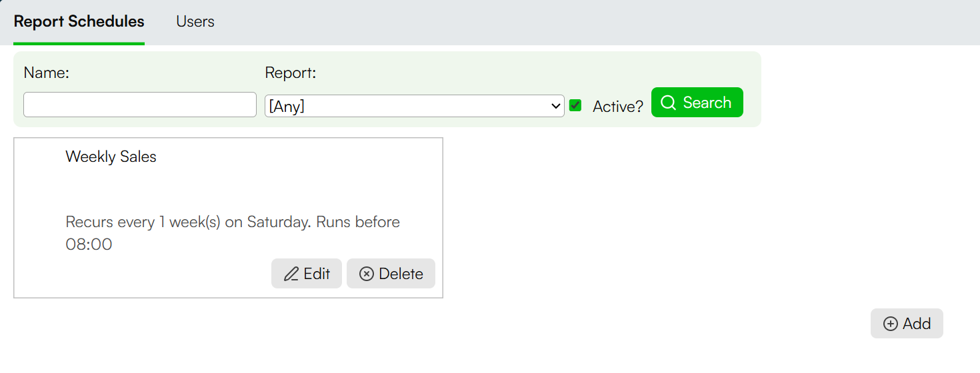The image size is (980, 373).
Task: Edit the Weekly Sales schedule
Action: pyautogui.click(x=307, y=273)
